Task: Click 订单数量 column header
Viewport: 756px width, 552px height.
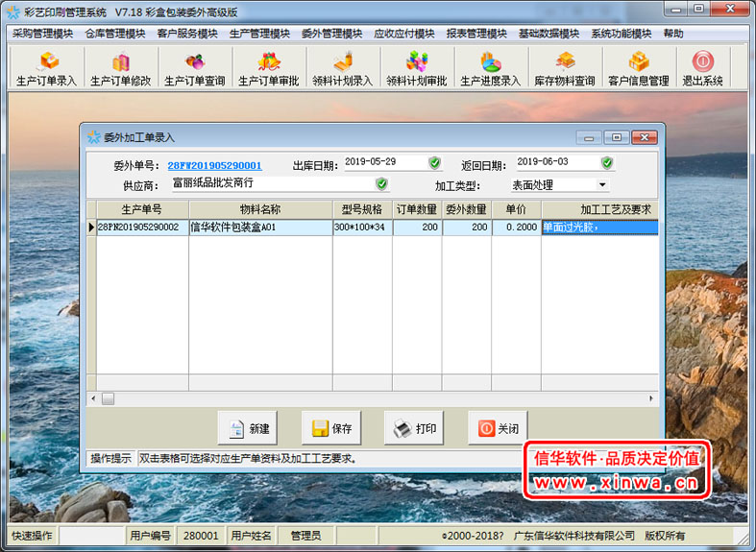Action: click(x=417, y=209)
